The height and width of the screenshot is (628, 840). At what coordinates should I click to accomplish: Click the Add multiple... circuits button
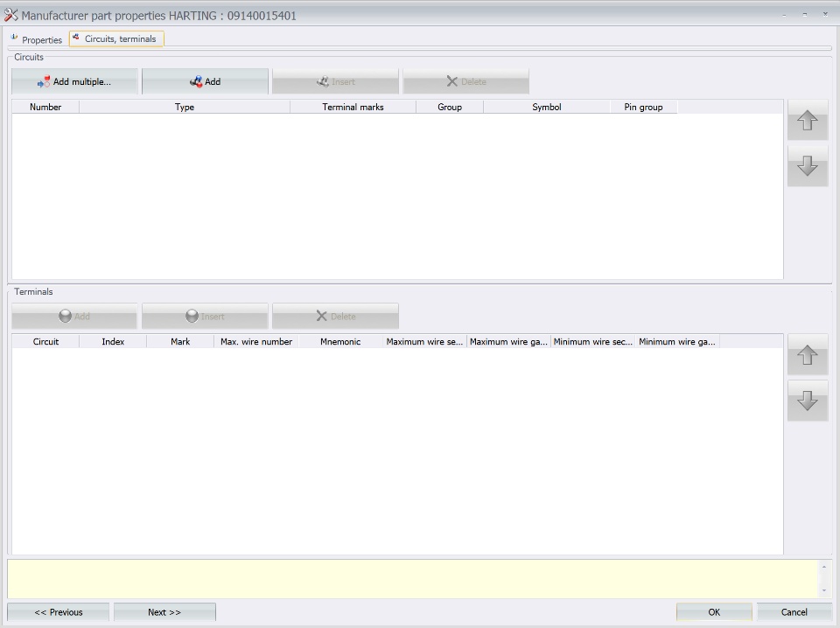point(74,81)
